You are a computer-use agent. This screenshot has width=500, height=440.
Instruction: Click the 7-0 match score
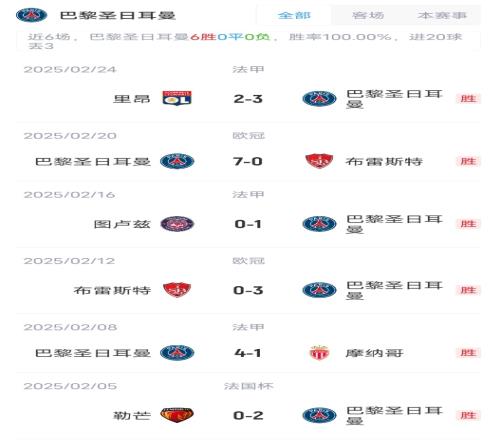tap(248, 161)
